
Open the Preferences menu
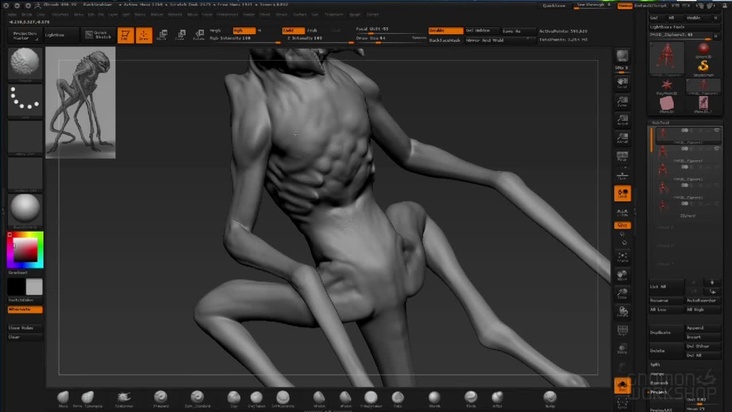227,14
